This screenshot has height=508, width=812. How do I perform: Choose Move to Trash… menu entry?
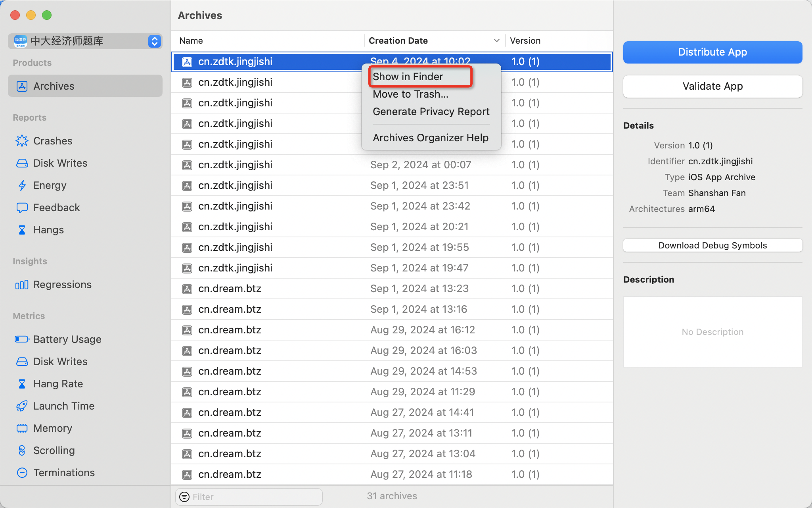410,94
